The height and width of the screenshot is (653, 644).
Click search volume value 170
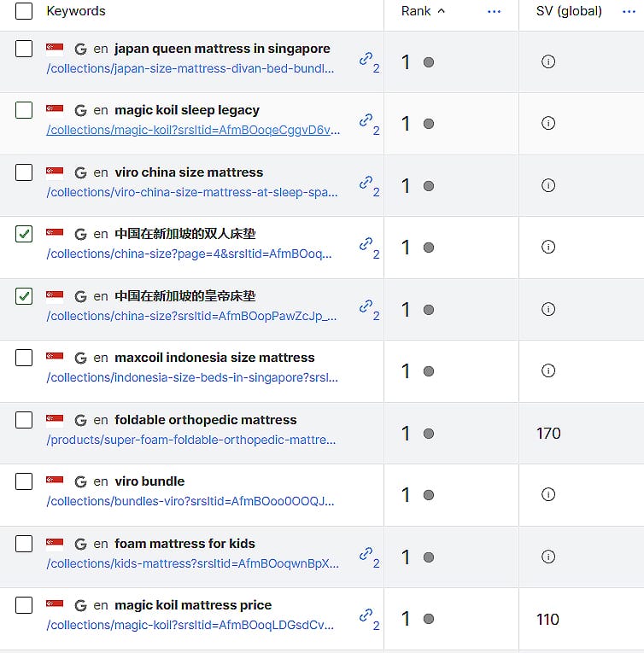(x=548, y=434)
